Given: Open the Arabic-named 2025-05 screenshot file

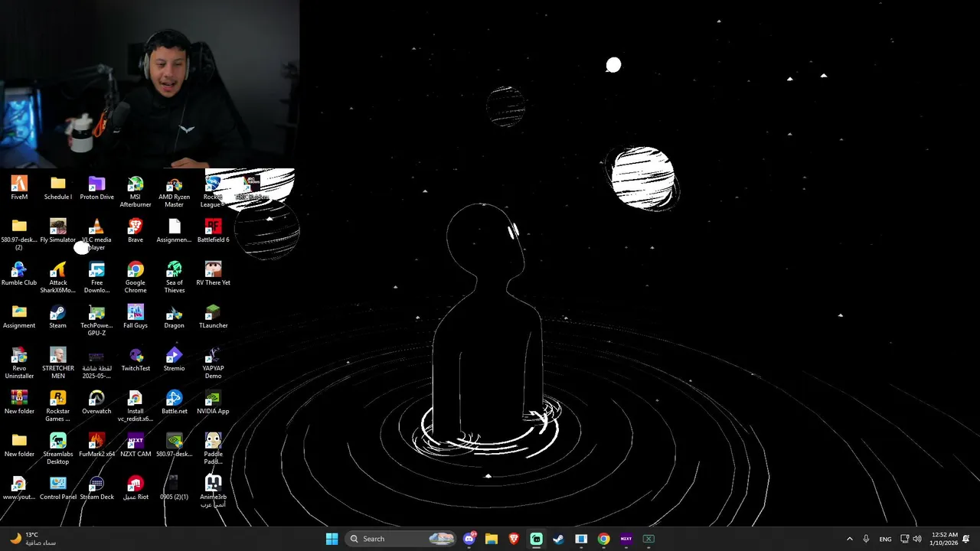Looking at the screenshot, I should (x=96, y=364).
